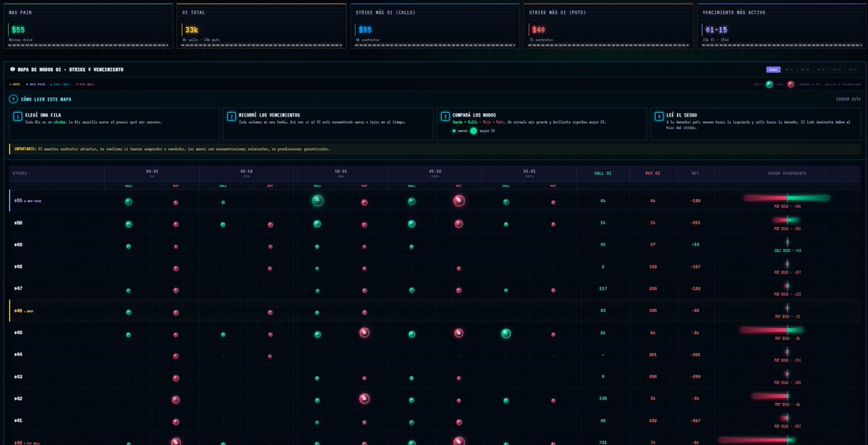Click the Sesgo Divergente column header
The width and height of the screenshot is (868, 445).
pos(788,173)
